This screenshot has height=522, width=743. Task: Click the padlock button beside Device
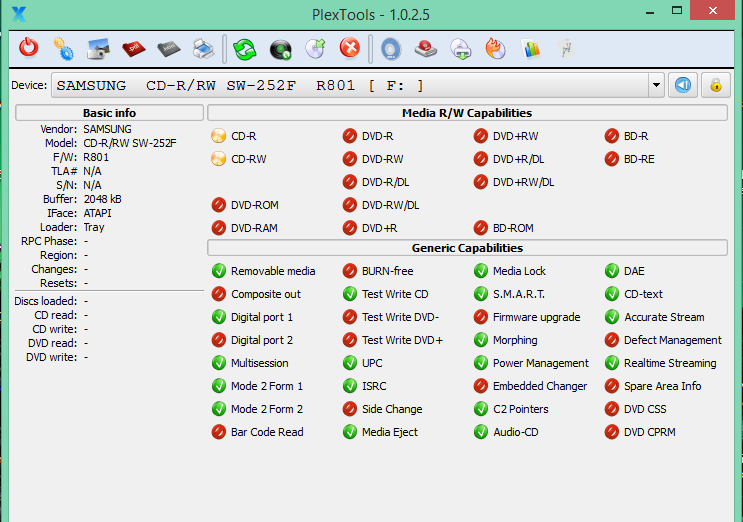(716, 85)
